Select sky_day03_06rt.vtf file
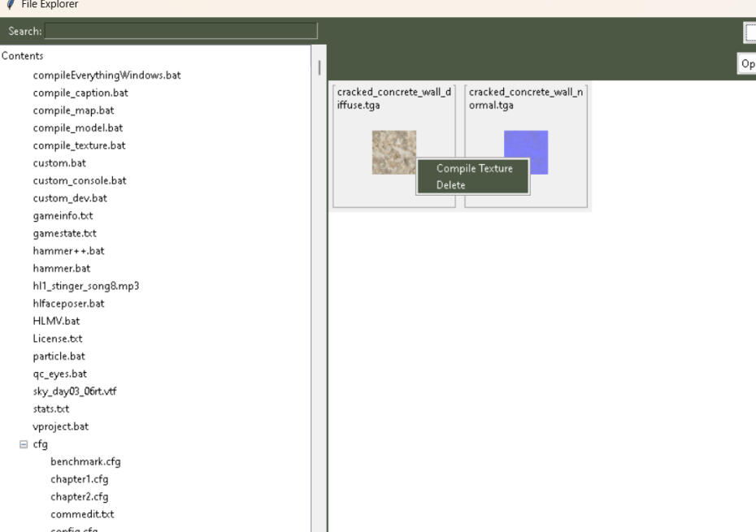 point(74,391)
